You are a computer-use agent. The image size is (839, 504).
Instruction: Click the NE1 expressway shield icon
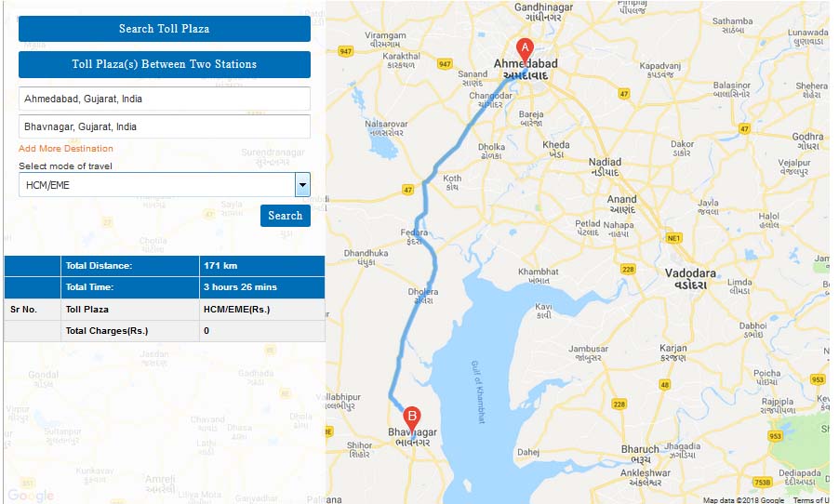click(x=673, y=238)
